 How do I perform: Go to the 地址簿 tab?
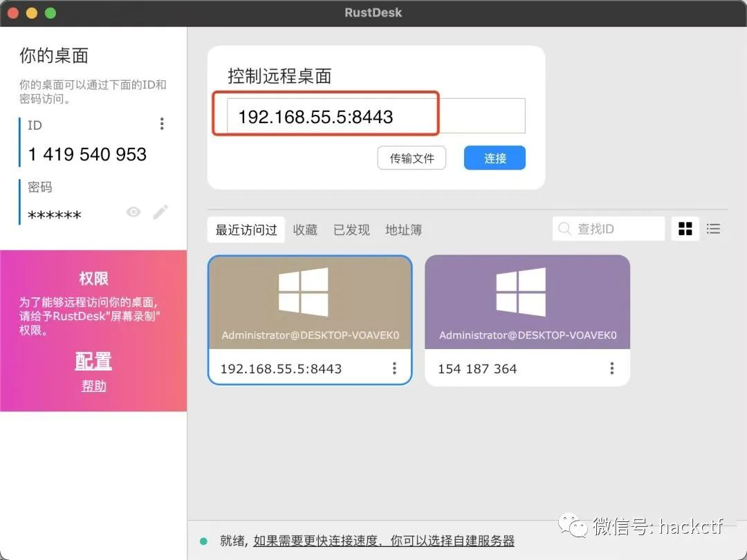point(403,230)
